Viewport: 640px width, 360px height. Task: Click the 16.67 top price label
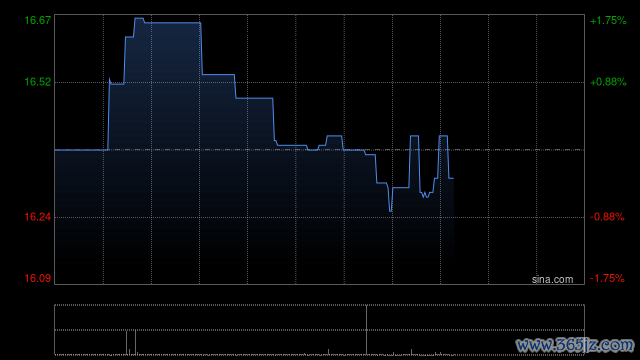pos(38,20)
